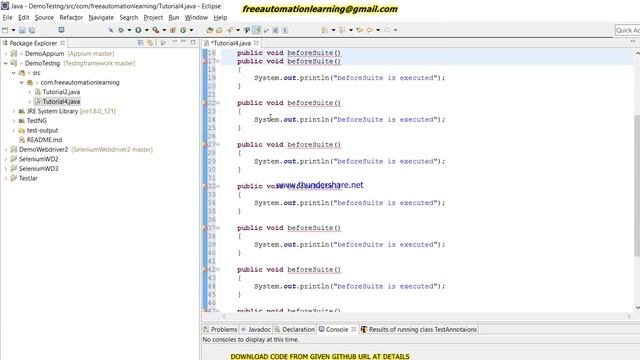640x360 pixels.
Task: Click the Previous Annotation toolbar icon
Action: 342,30
